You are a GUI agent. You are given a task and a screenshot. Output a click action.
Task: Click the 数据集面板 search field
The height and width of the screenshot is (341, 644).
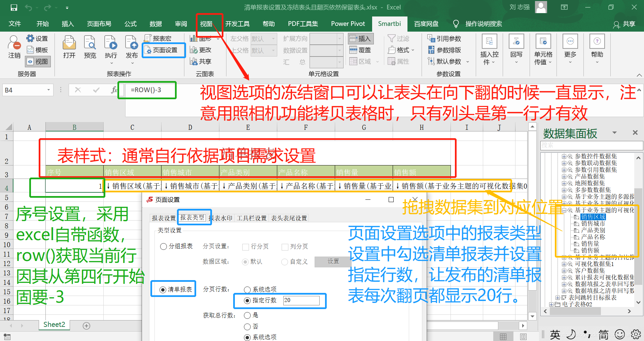592,145
